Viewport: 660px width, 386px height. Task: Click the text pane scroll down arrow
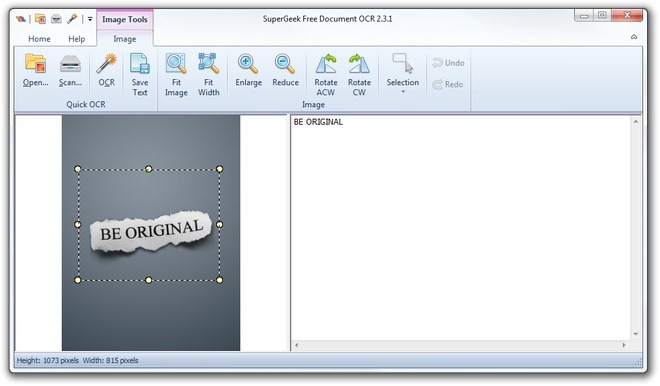coord(636,334)
